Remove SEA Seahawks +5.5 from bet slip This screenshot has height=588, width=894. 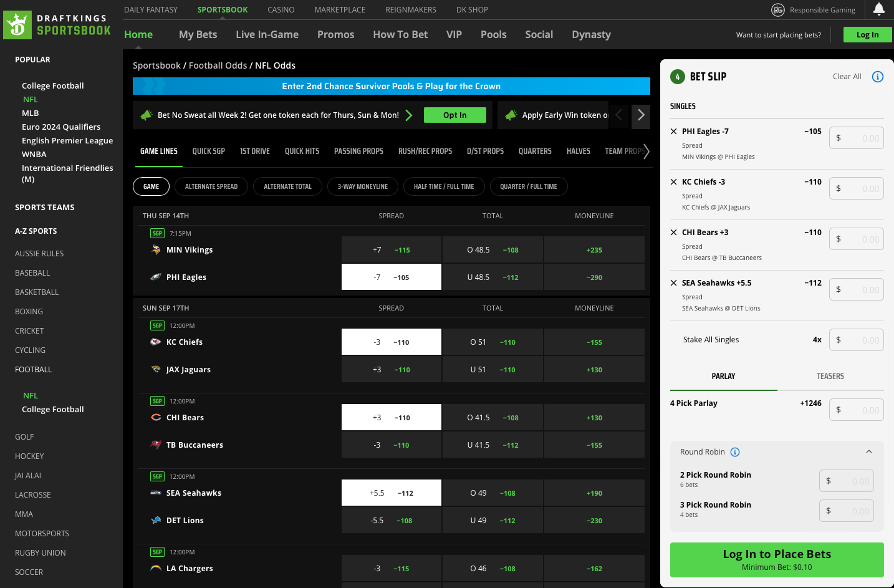click(674, 283)
